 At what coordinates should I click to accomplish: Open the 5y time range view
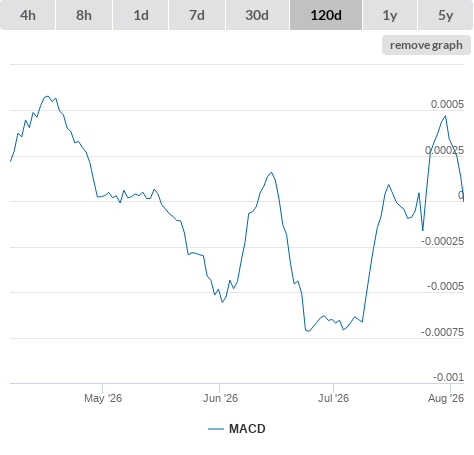445,15
